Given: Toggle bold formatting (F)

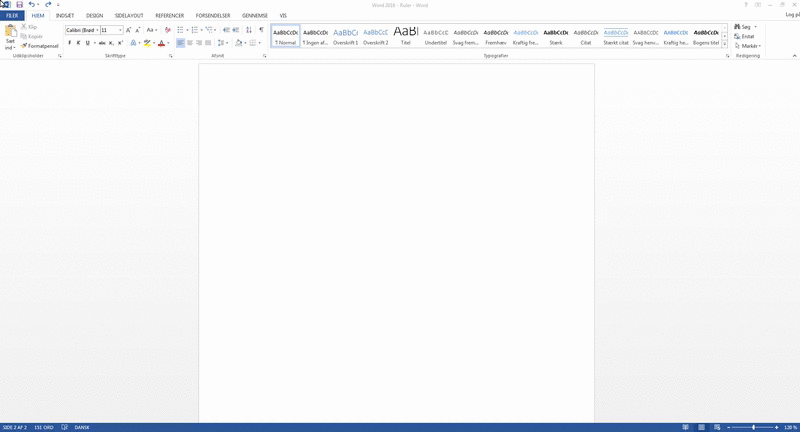Looking at the screenshot, I should 70,43.
